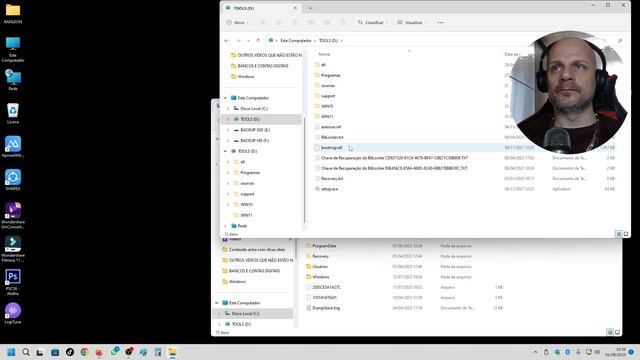The image size is (640, 360).
Task: Open LogiTune desktop shortcut
Action: 13,313
